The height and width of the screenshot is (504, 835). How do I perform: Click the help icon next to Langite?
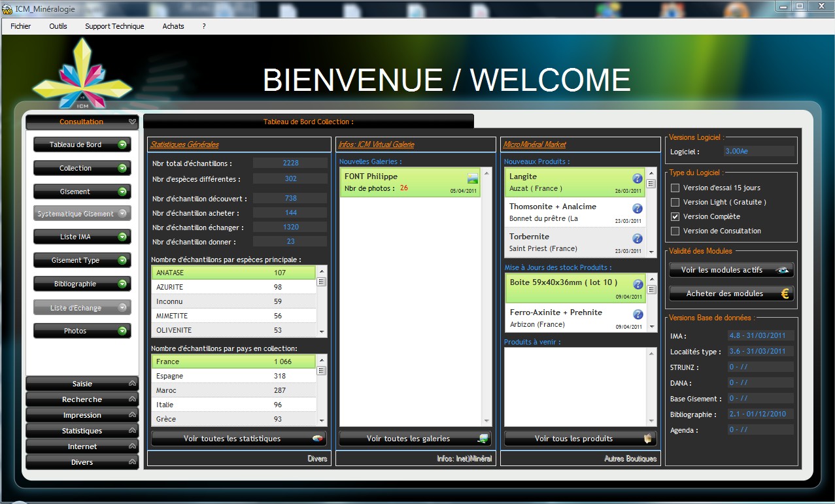638,178
